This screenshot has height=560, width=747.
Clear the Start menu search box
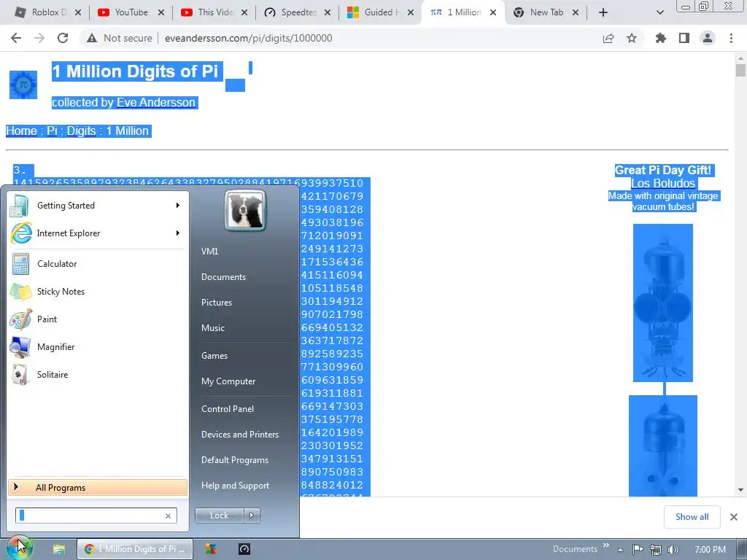pos(169,516)
